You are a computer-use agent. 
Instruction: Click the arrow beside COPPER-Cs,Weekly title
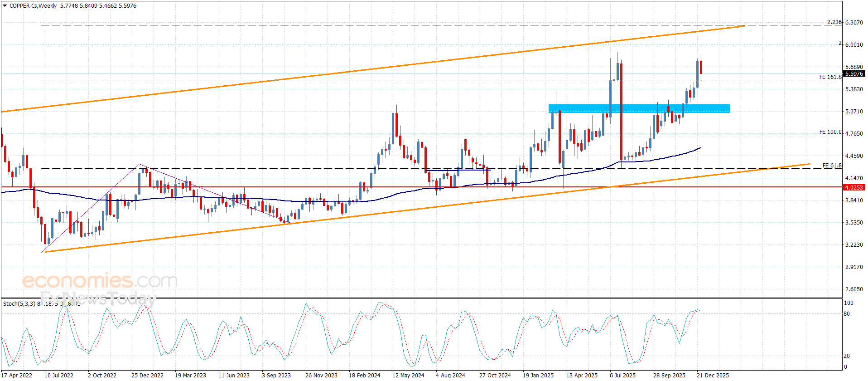tap(5, 6)
